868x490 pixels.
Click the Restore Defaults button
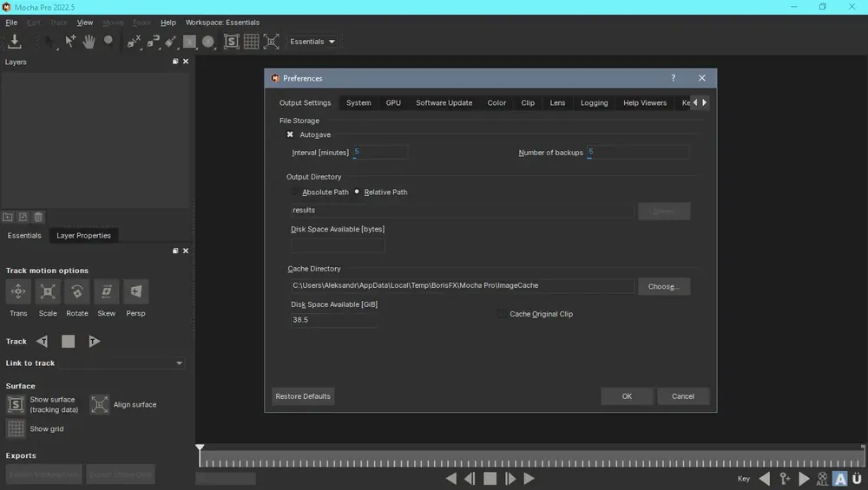[x=303, y=396]
